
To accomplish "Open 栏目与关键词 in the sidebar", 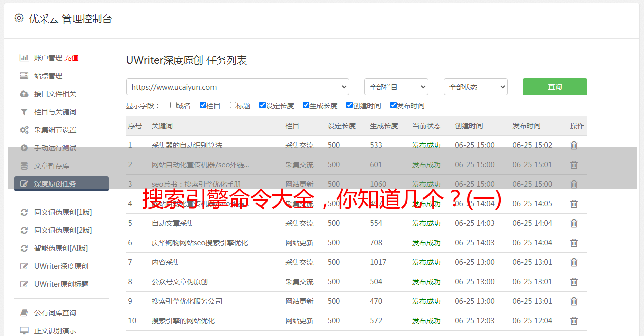I will tap(55, 112).
